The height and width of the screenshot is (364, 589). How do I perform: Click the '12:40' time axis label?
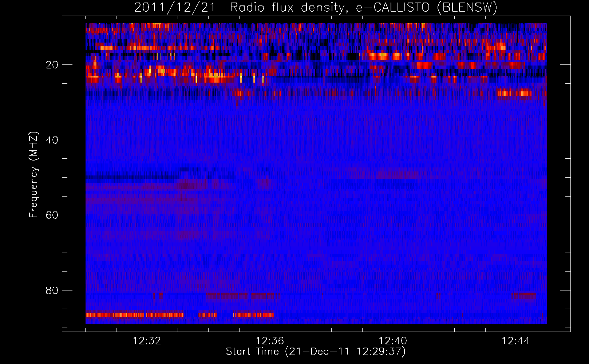click(x=393, y=341)
